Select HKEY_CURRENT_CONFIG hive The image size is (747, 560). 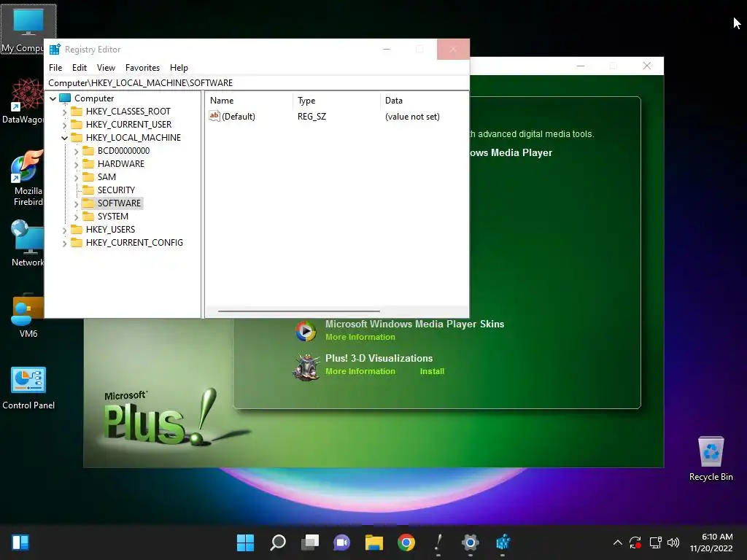[x=134, y=242]
